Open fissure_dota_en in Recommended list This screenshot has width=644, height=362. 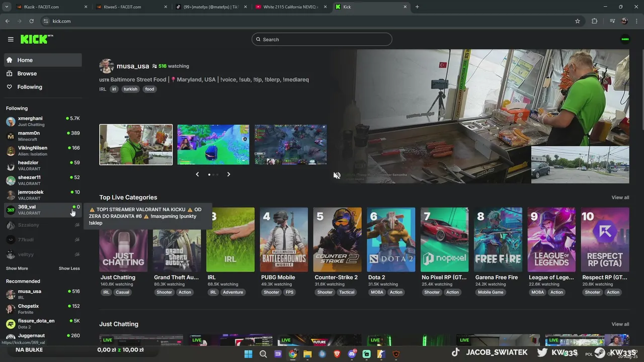[43, 323]
